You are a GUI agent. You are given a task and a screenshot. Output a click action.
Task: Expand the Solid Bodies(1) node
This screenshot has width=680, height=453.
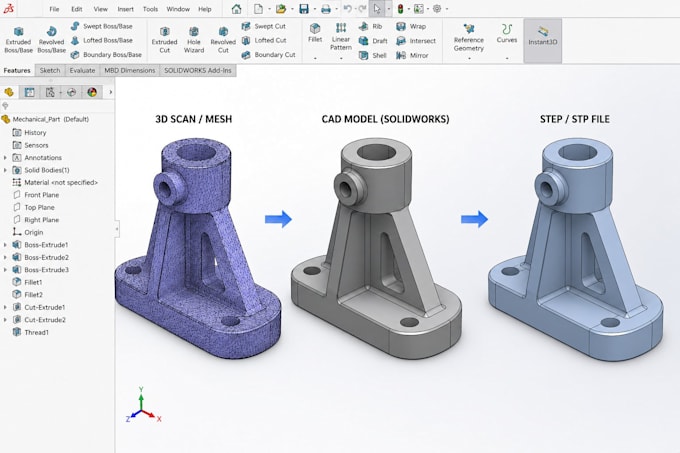[5, 170]
